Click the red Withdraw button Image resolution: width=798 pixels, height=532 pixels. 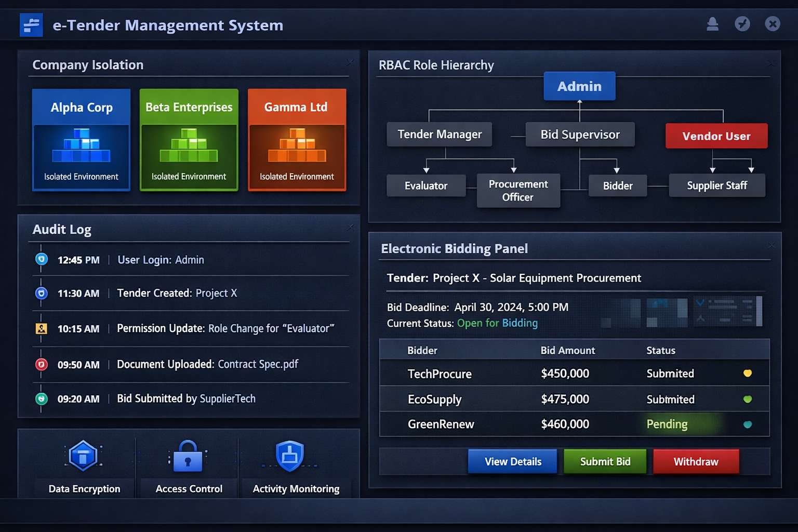point(696,461)
